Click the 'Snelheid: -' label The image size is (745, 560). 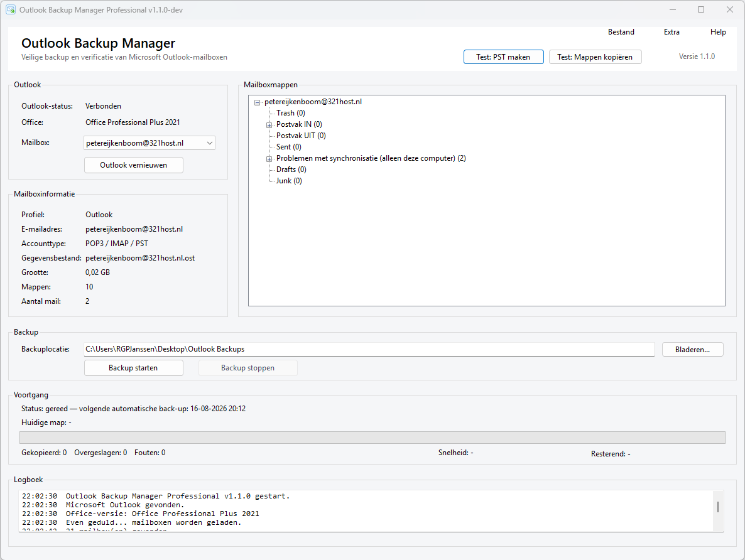point(455,453)
